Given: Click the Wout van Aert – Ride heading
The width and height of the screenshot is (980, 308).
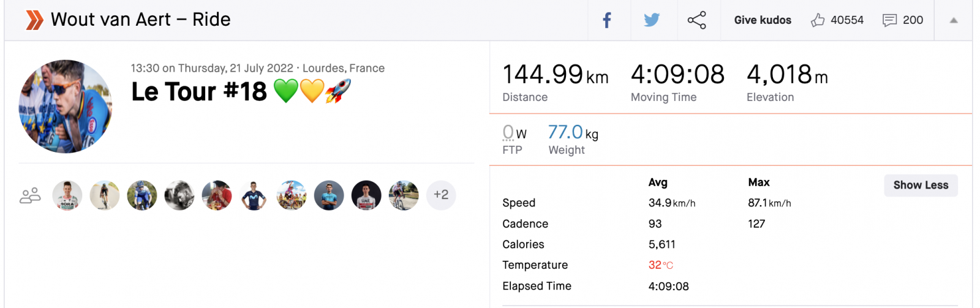Looking at the screenshot, I should pyautogui.click(x=140, y=20).
